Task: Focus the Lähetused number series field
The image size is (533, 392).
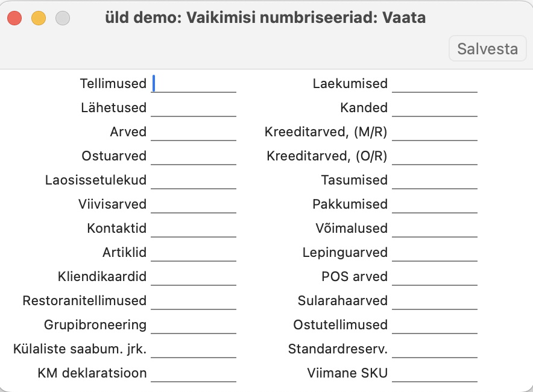Action: (194, 108)
